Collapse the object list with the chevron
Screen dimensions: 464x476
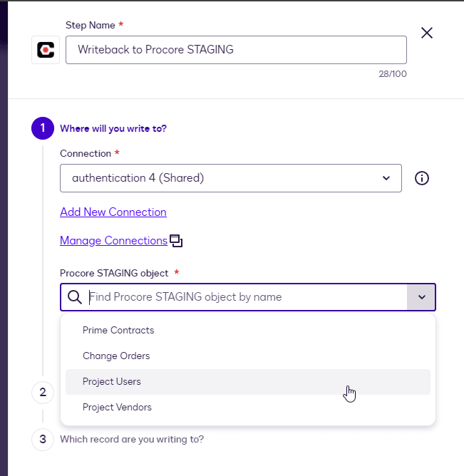421,297
